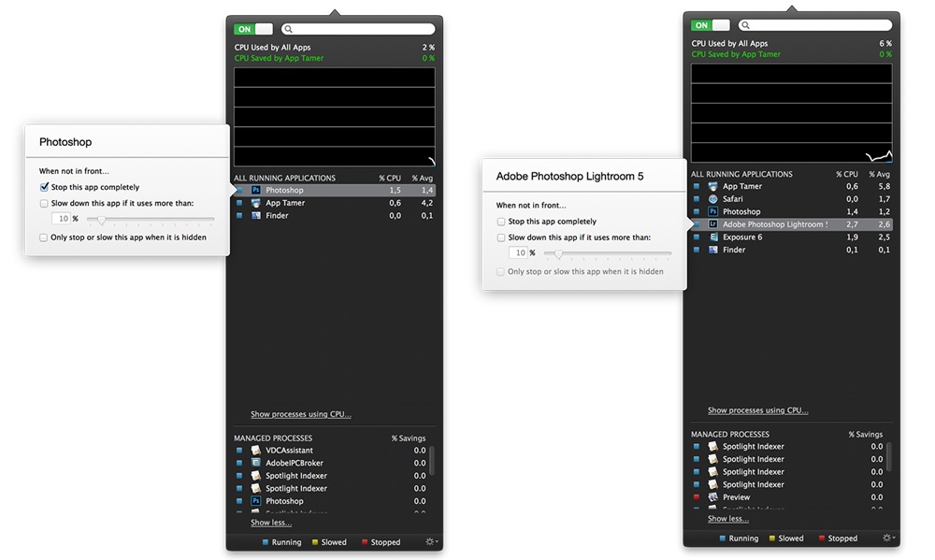Click the AdobeIPCBroker process icon
935x560 pixels.
(255, 463)
